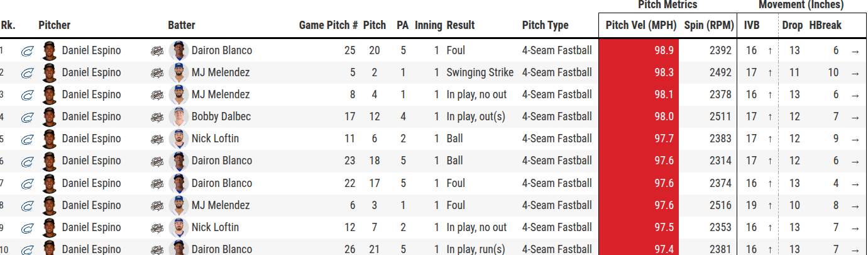This screenshot has width=868, height=255.
Task: Sort by Game Pitch # header
Action: click(x=329, y=25)
